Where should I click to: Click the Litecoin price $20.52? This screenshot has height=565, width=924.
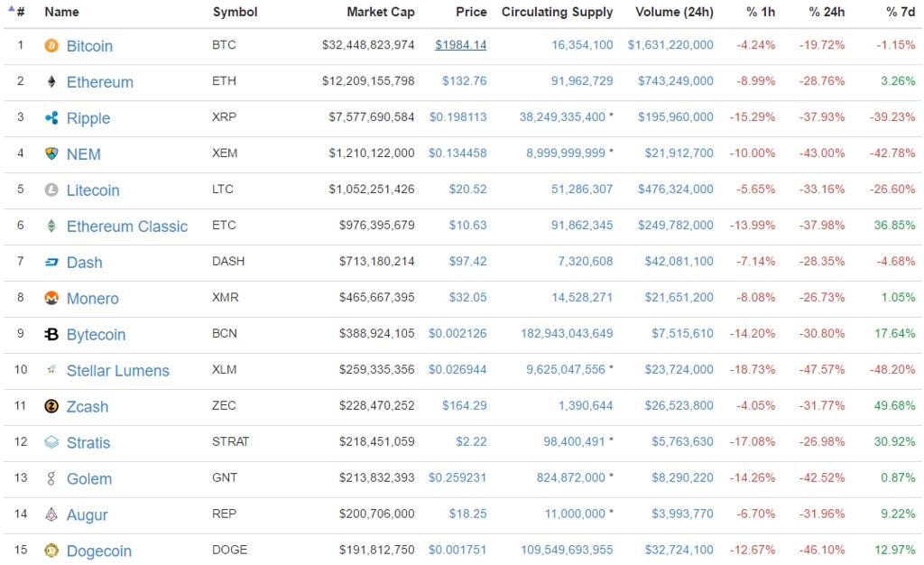[468, 190]
